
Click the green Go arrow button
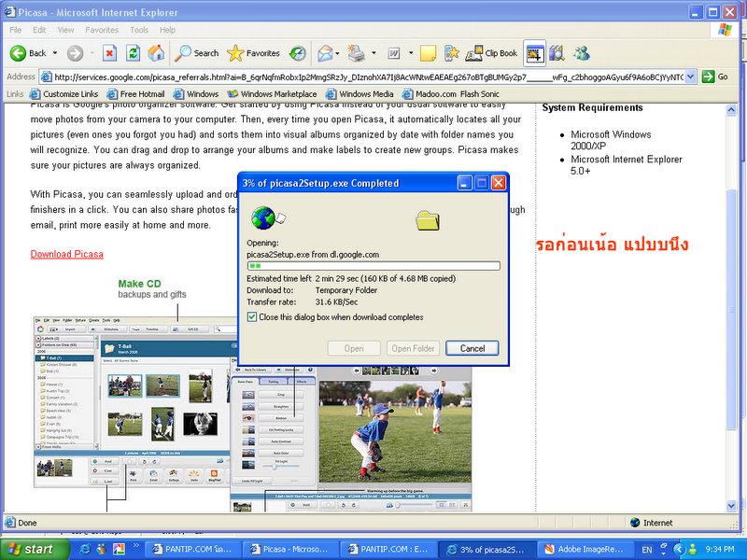point(709,77)
